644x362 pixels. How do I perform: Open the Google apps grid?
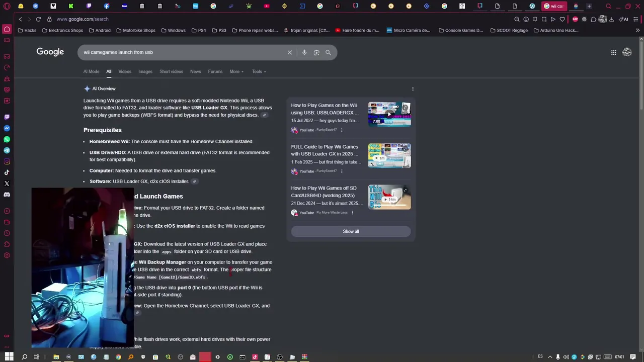point(613,52)
